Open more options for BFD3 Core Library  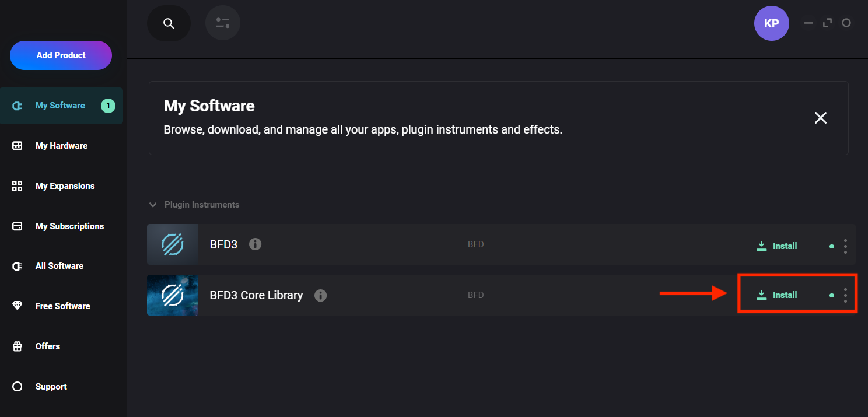[x=845, y=295]
